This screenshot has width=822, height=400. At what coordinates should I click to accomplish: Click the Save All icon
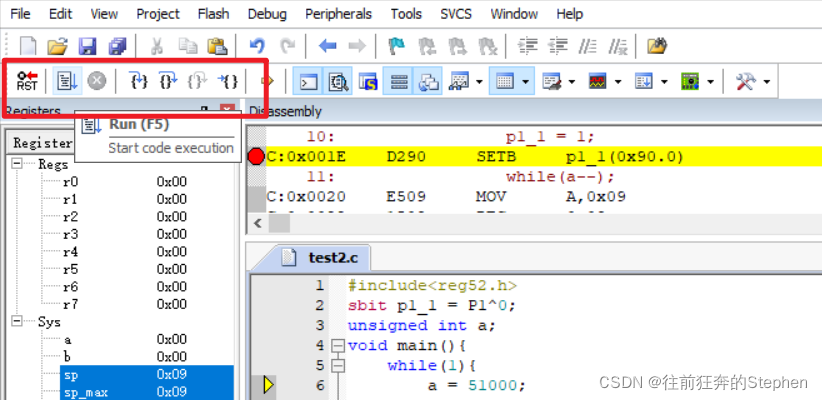click(x=117, y=46)
